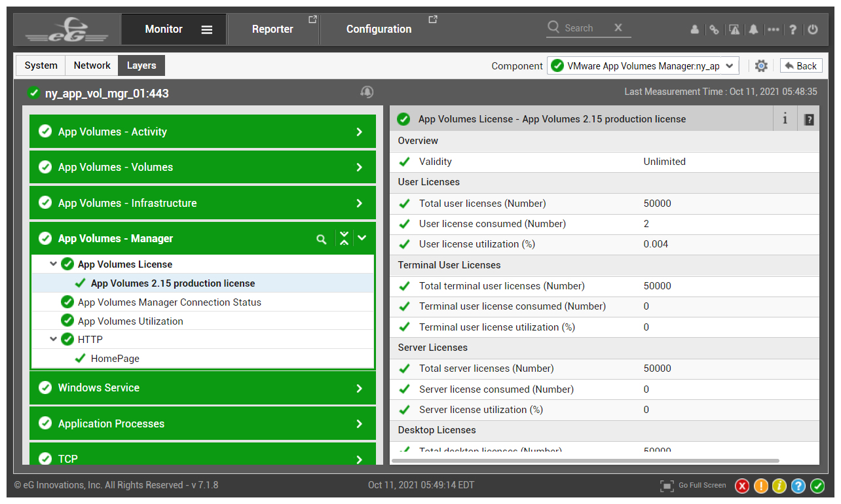This screenshot has height=504, width=841.
Task: Open the Monitor tab
Action: pos(164,29)
